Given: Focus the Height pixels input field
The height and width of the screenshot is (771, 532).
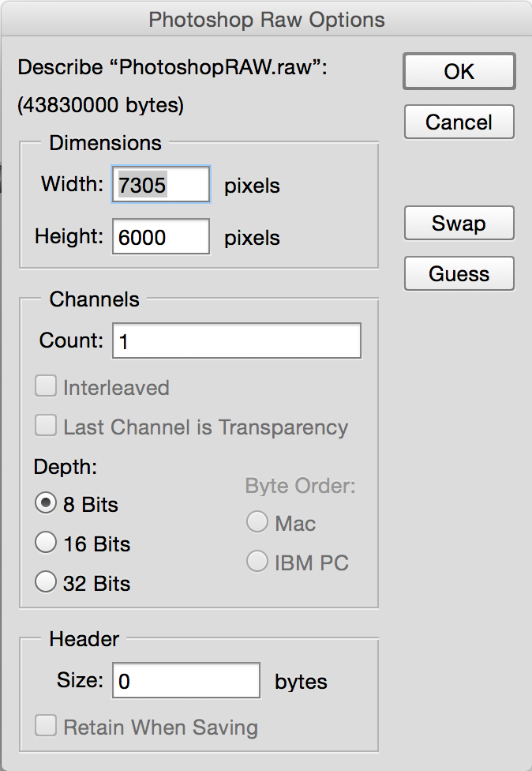Looking at the screenshot, I should 161,237.
